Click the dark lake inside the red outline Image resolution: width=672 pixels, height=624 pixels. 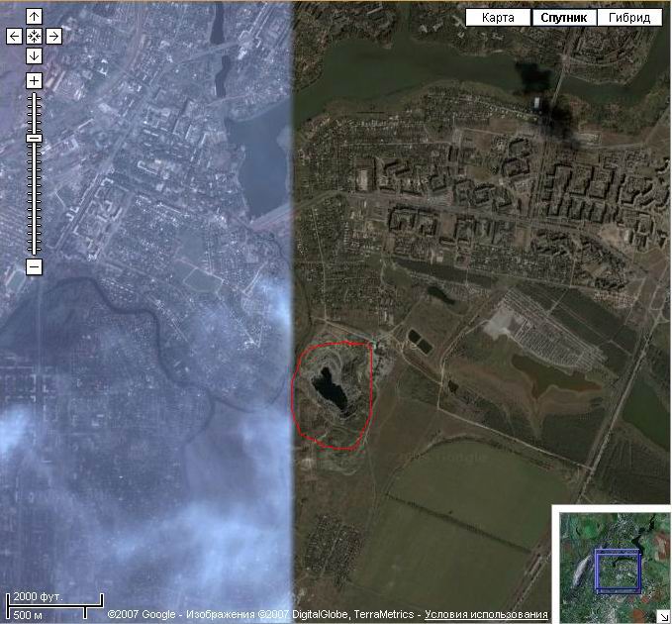[332, 385]
